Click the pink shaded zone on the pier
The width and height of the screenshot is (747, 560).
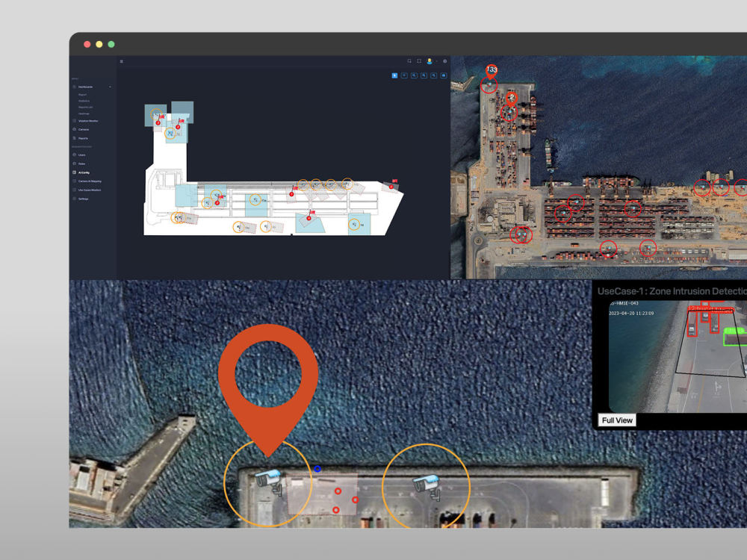tap(323, 494)
